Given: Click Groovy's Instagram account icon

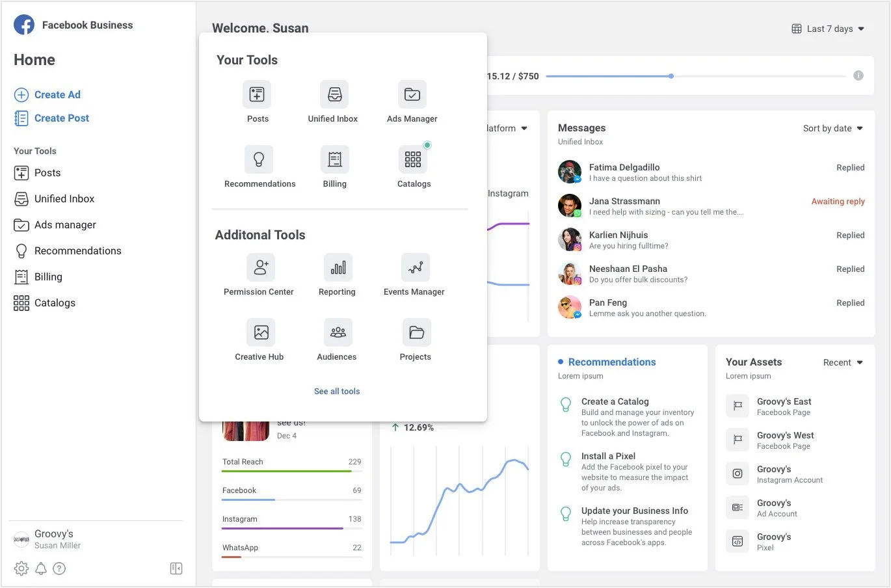Looking at the screenshot, I should pyautogui.click(x=738, y=474).
